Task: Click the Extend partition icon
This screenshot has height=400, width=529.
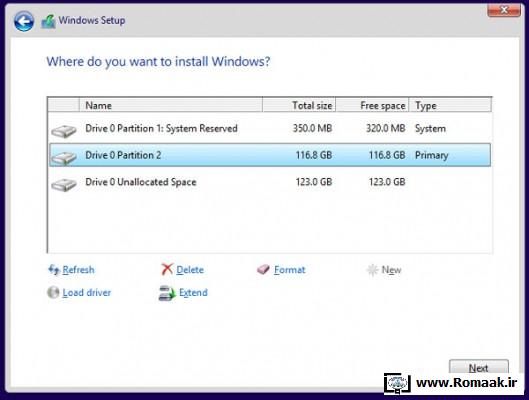Action: coord(167,293)
